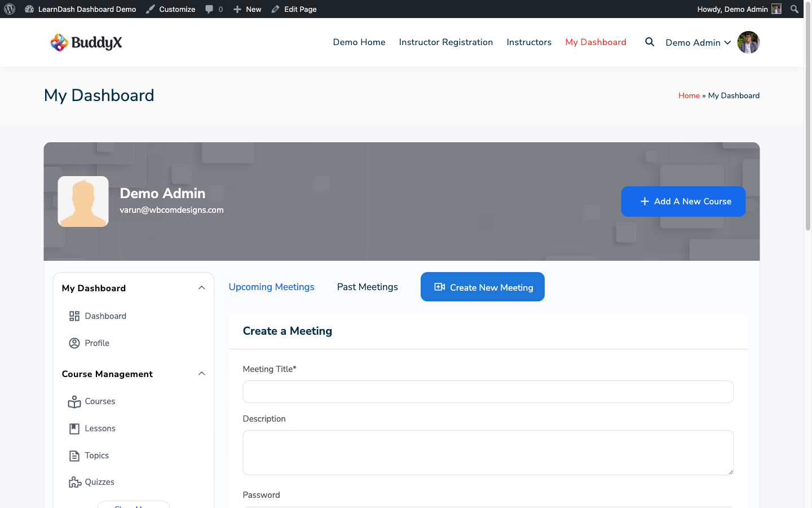Viewport: 812px width, 508px height.
Task: Select Upcoming Meetings tab
Action: coord(271,287)
